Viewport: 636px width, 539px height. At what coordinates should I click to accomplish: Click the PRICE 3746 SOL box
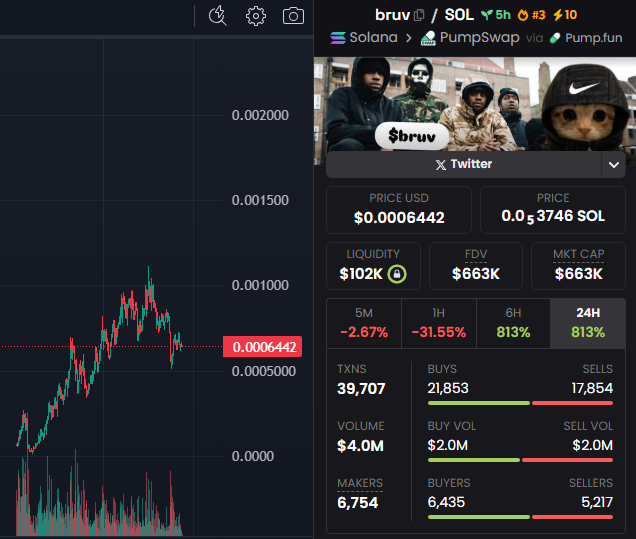coord(553,210)
